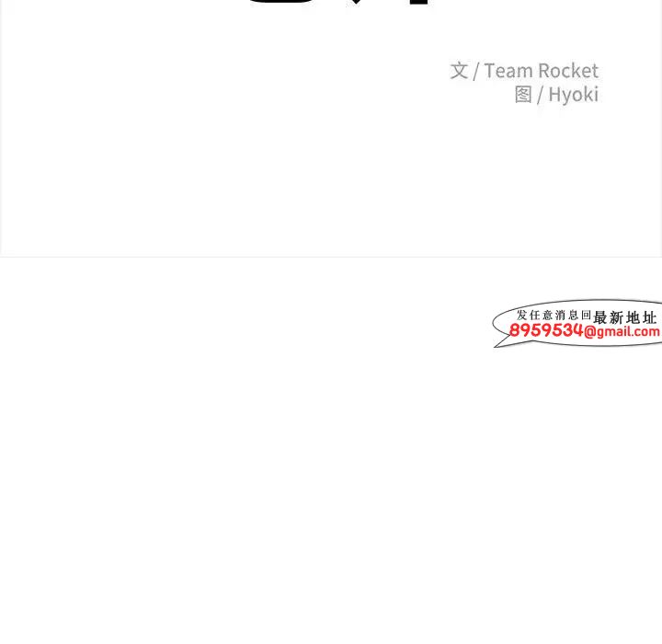
Task: Click the @gmail.com text in watermark
Action: [622, 331]
